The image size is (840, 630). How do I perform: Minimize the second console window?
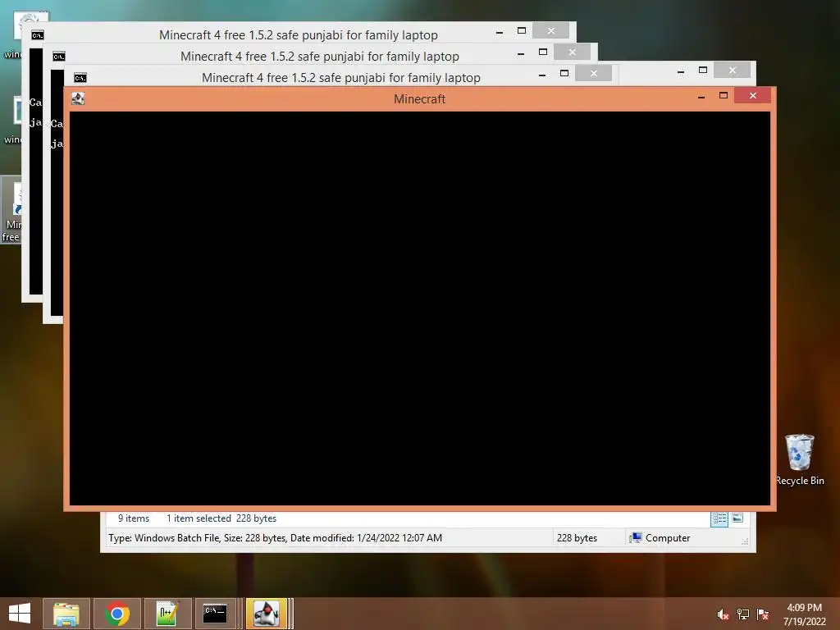point(521,53)
